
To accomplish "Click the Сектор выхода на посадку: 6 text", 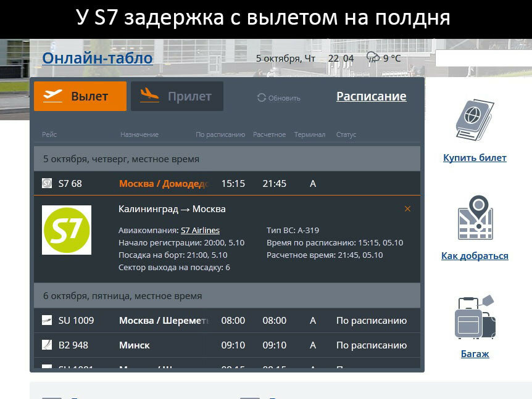I will tap(174, 268).
